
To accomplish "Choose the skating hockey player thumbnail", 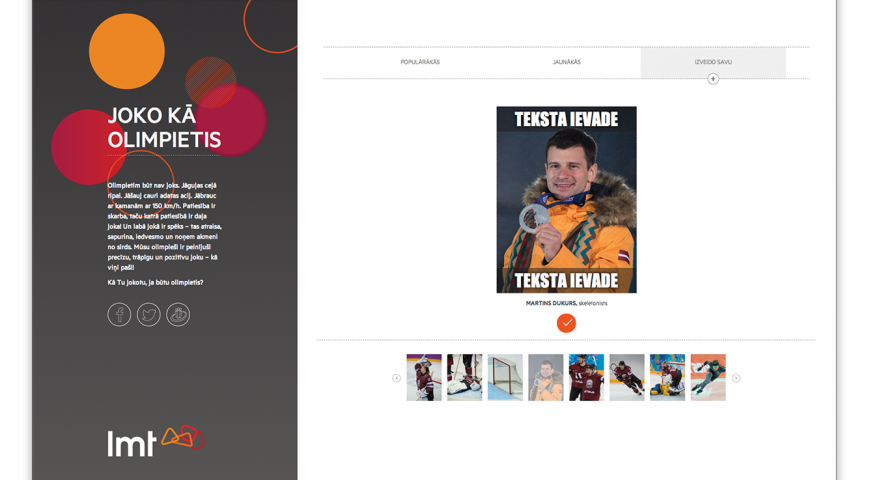I will [627, 378].
